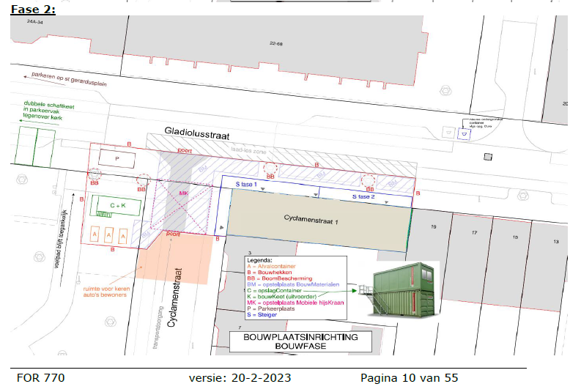Click the Pagina 10 van 55 footer
Image resolution: width=581 pixels, height=392 pixels.
point(409,378)
